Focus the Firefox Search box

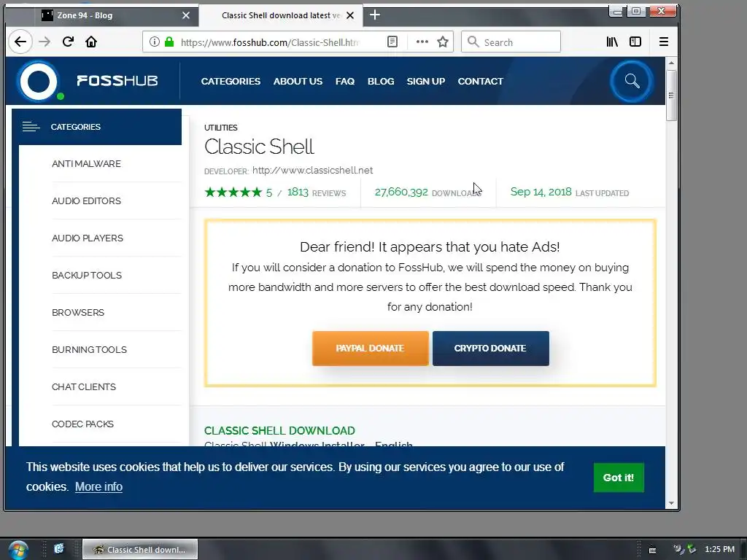tap(511, 42)
